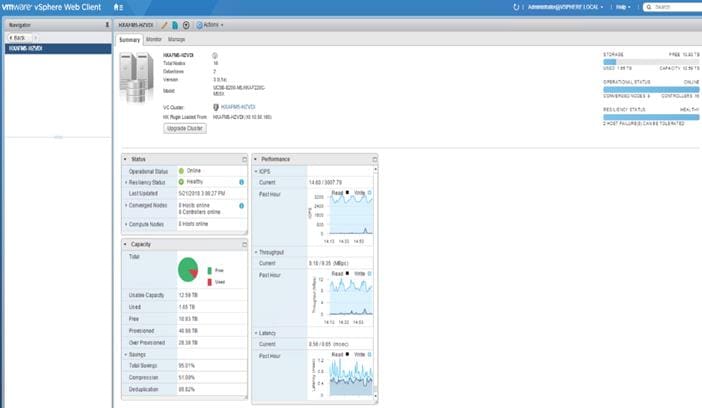Click the shield icon next to the VC Cluster link
The height and width of the screenshot is (408, 702).
click(216, 107)
